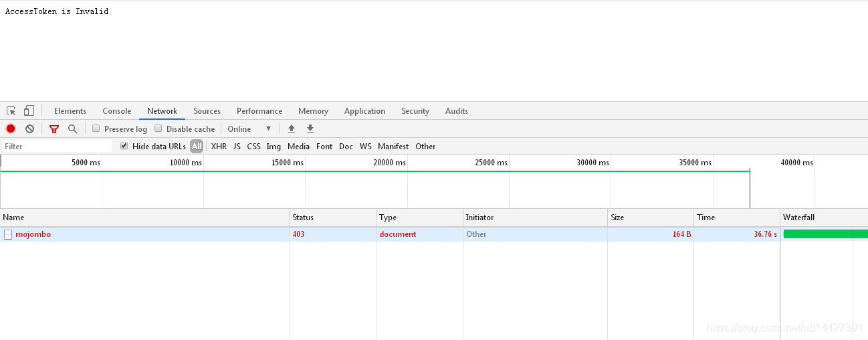Sort by the Status column header

(x=332, y=218)
